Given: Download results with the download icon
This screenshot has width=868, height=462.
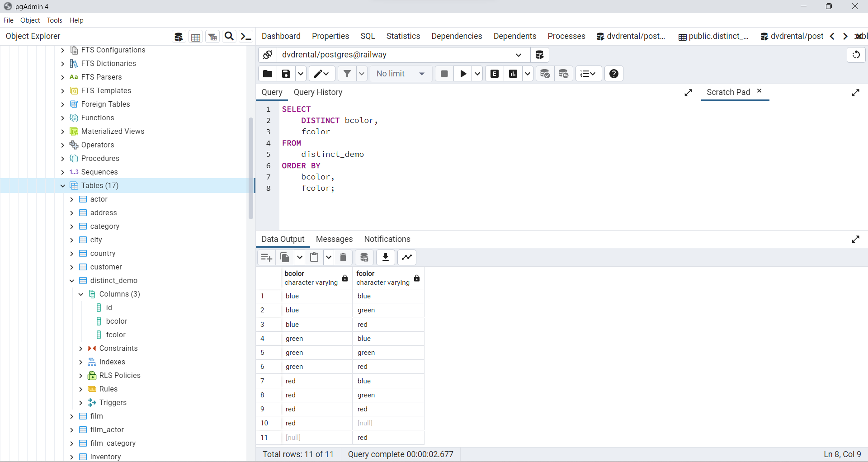Looking at the screenshot, I should click(x=386, y=257).
